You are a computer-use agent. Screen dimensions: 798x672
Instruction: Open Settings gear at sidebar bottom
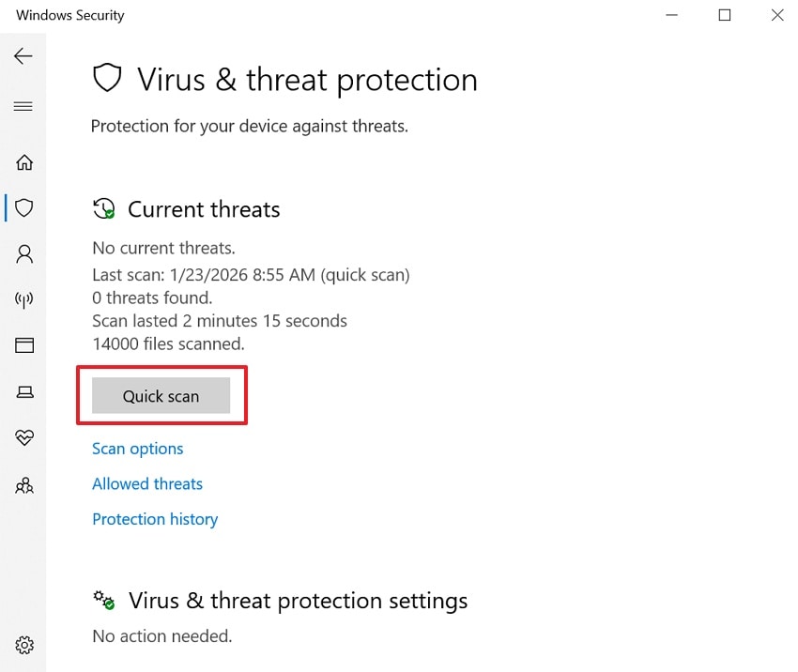coord(24,645)
